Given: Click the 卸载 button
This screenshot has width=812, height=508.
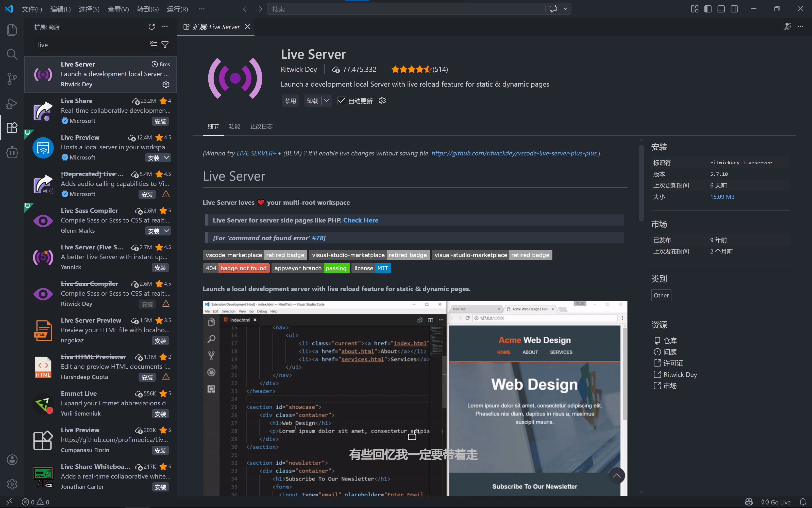Looking at the screenshot, I should 313,101.
